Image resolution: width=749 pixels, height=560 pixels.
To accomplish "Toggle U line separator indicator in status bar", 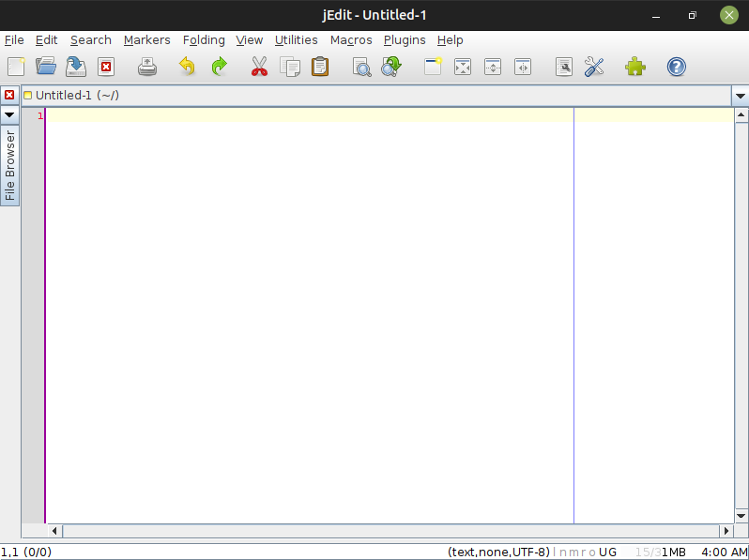I will pos(603,552).
